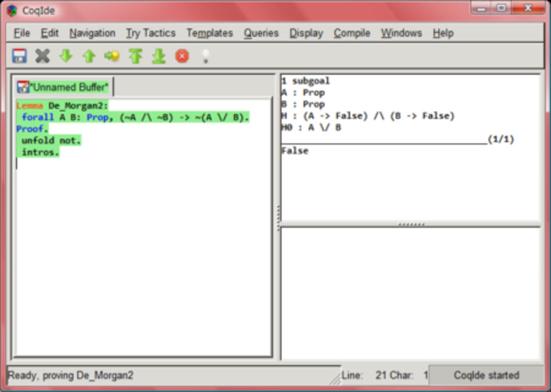
Task: Go to start with the top arrow icon
Action: 135,56
